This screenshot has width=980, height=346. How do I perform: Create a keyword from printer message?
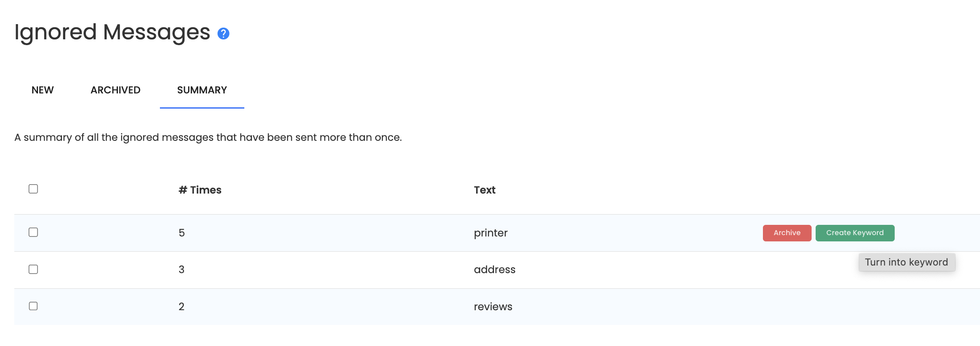click(x=855, y=233)
